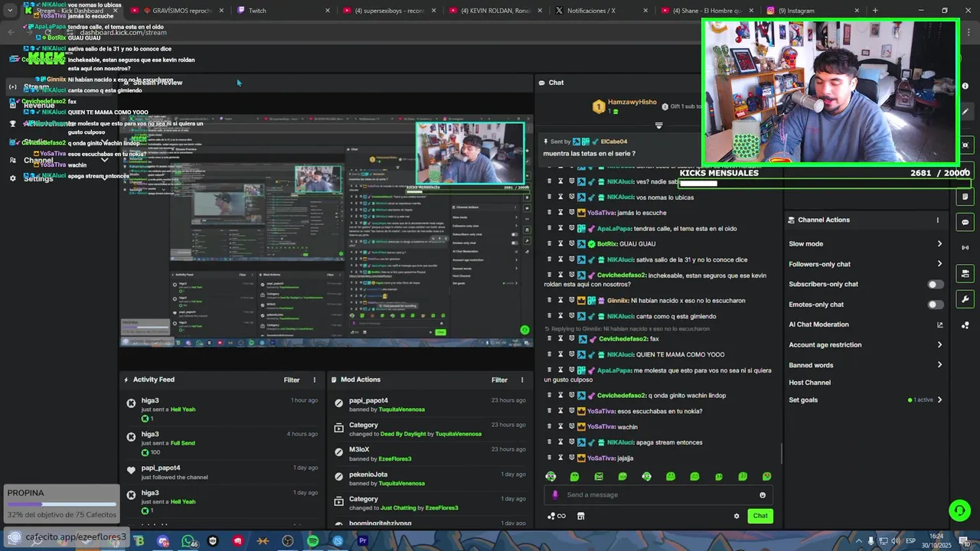The height and width of the screenshot is (551, 980).
Task: Click papi_papot4 in Mod Actions list
Action: pos(368,400)
